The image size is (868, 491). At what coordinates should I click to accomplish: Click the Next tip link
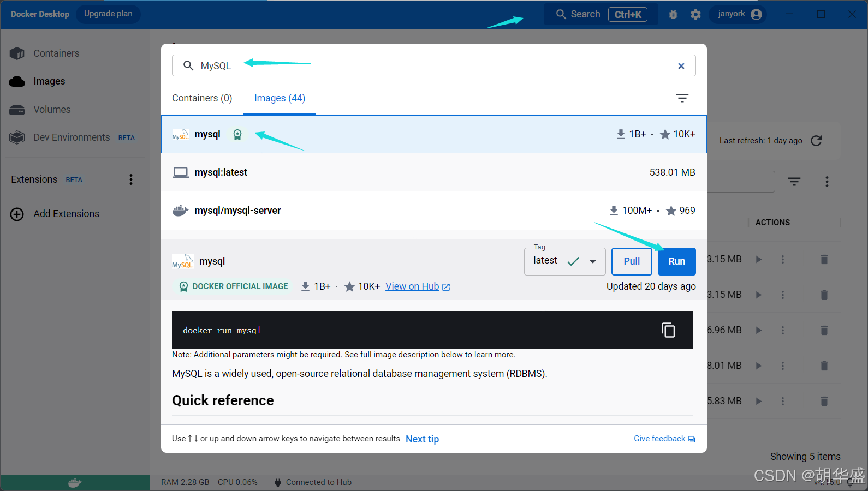tap(422, 439)
